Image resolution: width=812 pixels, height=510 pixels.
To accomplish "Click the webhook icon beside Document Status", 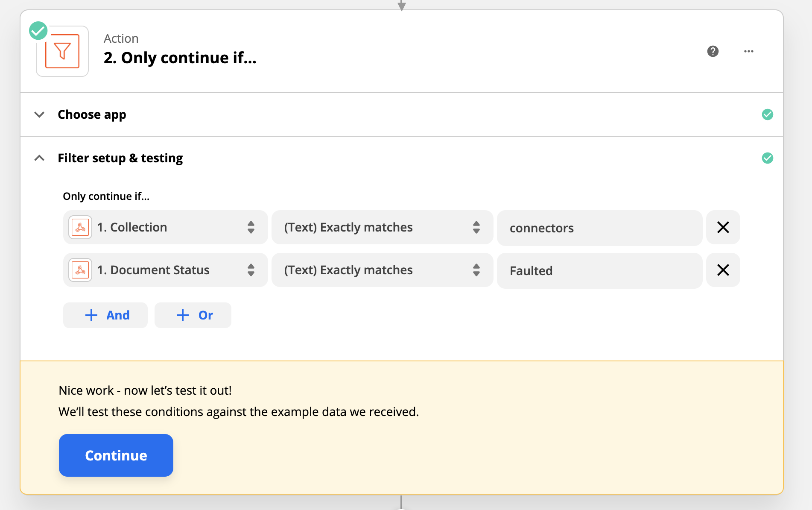I will [80, 270].
